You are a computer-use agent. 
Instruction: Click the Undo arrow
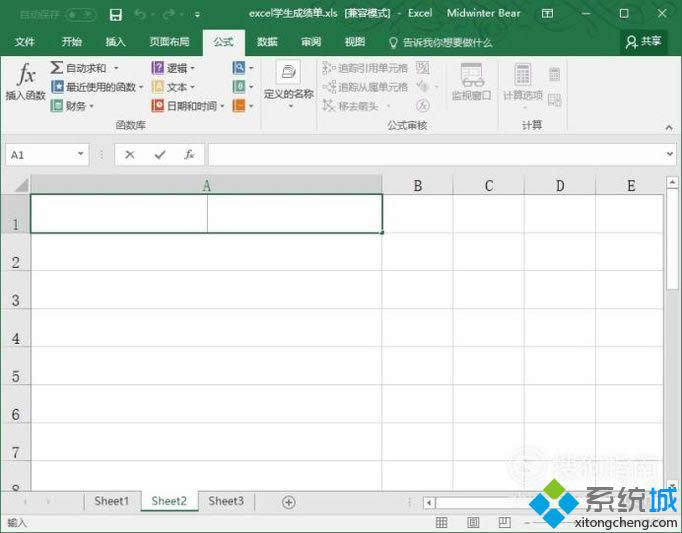pyautogui.click(x=140, y=14)
